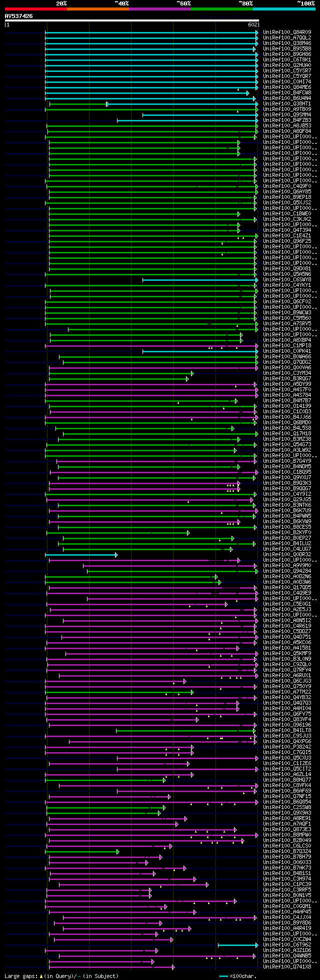Viewport: 320px width, 980px height.
Task: Click the UniRef100_O14199 label
Action: [x=287, y=406]
